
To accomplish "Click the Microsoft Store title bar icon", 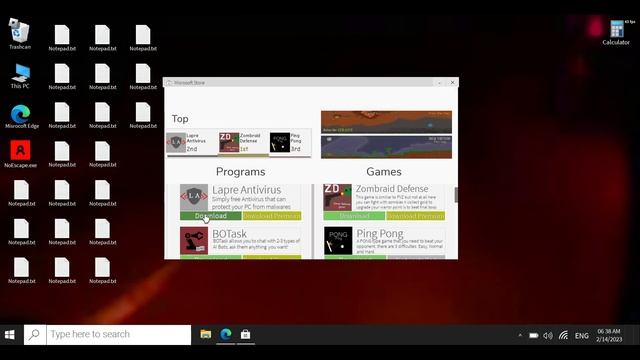I will (x=169, y=82).
